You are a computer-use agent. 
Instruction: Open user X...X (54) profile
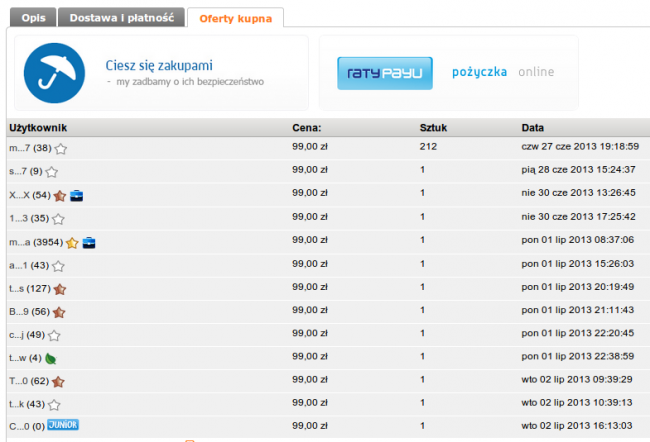tap(30, 195)
